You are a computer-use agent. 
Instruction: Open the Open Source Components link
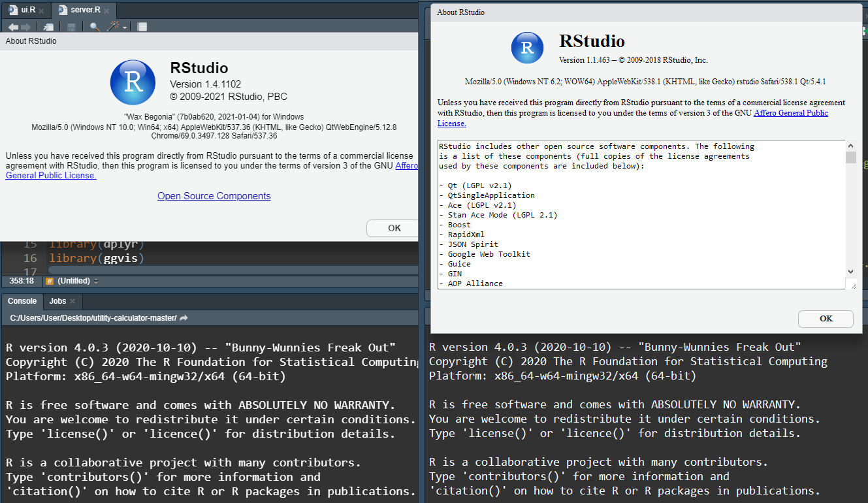(x=214, y=196)
